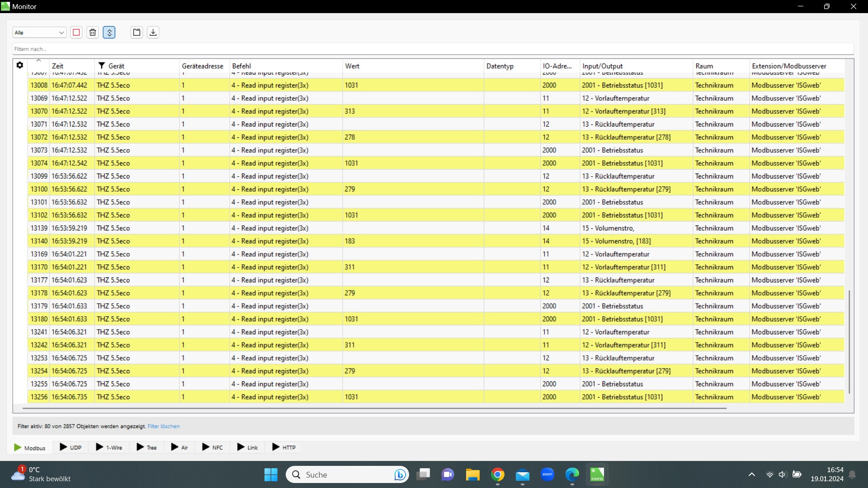Screen dimensions: 868x488
Task: Switch to the 1-Wire monitor tab
Action: coord(109,447)
